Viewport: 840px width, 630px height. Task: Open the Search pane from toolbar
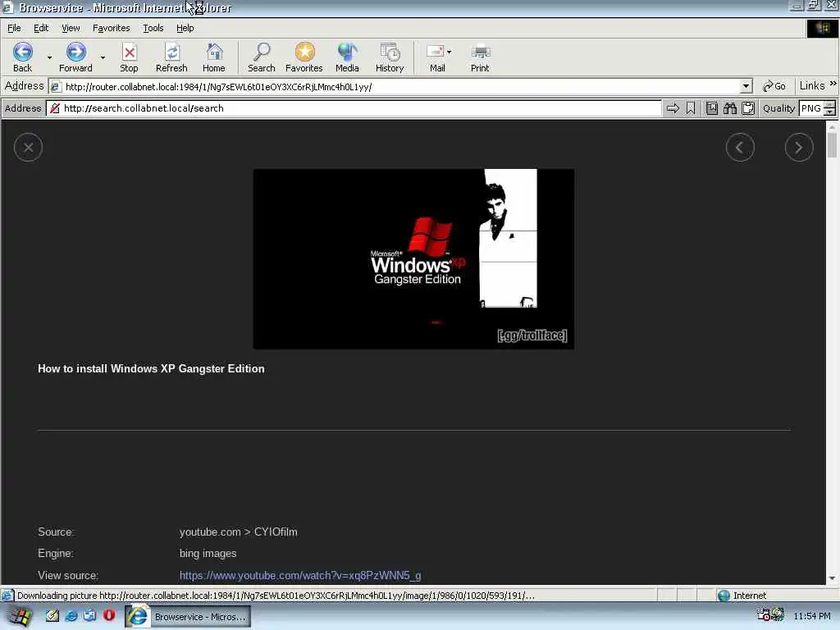(262, 57)
